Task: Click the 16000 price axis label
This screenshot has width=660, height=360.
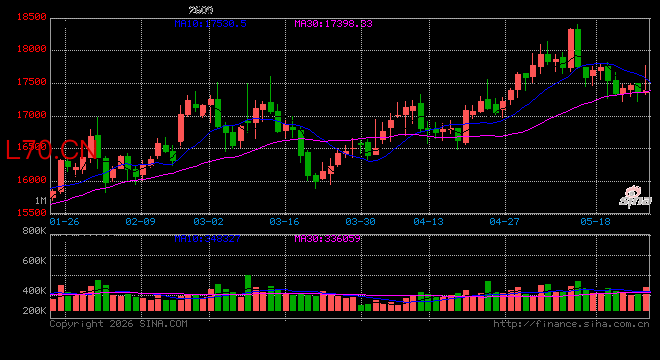Action: (32, 180)
